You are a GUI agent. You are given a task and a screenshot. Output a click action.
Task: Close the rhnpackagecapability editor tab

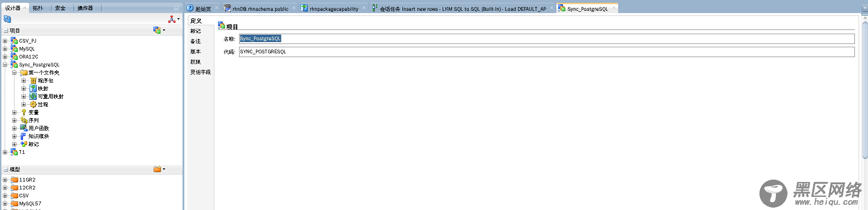[364, 8]
